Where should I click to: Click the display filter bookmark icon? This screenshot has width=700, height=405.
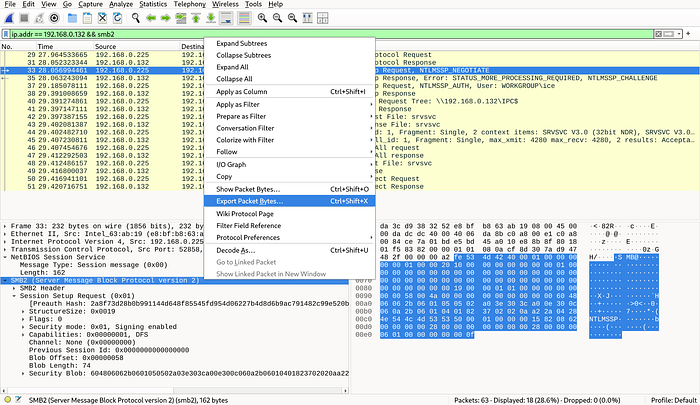tap(6, 33)
